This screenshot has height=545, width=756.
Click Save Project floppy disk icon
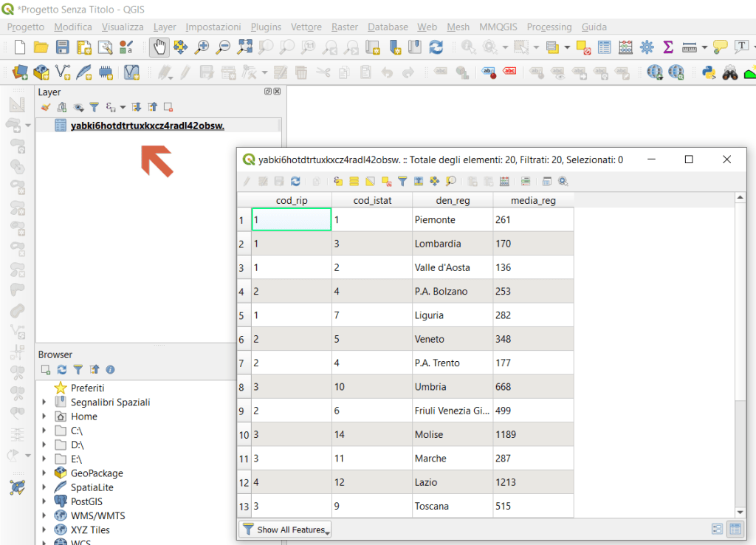pos(63,47)
